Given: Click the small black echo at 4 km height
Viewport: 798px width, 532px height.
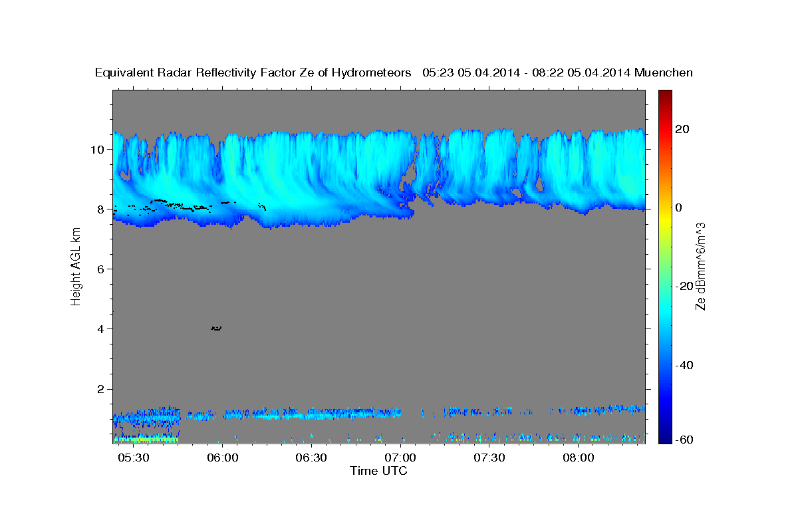Looking at the screenshot, I should click(216, 328).
